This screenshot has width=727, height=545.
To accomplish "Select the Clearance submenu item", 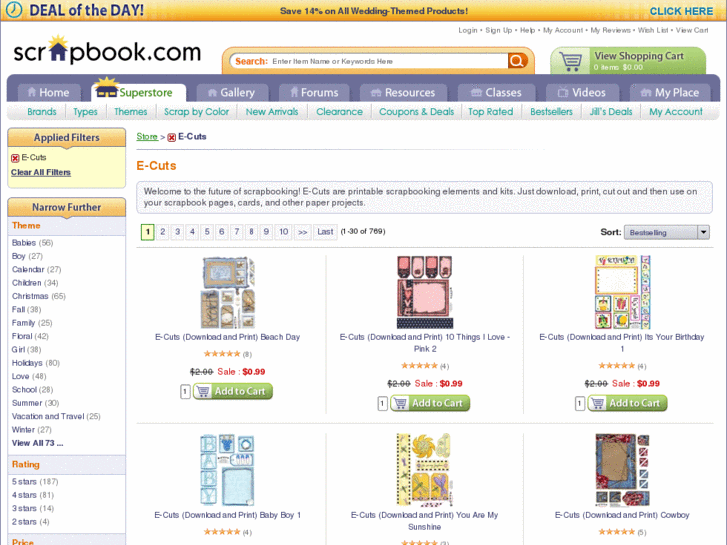I will pyautogui.click(x=339, y=112).
